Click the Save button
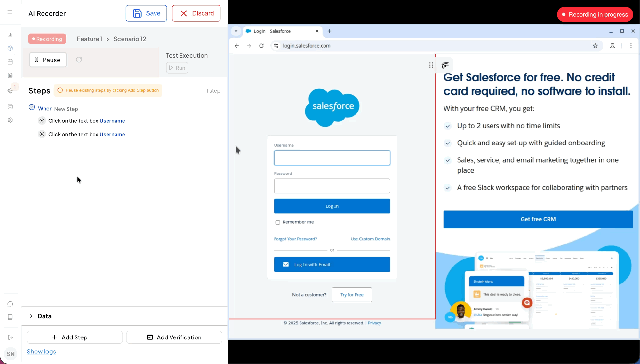 (146, 13)
